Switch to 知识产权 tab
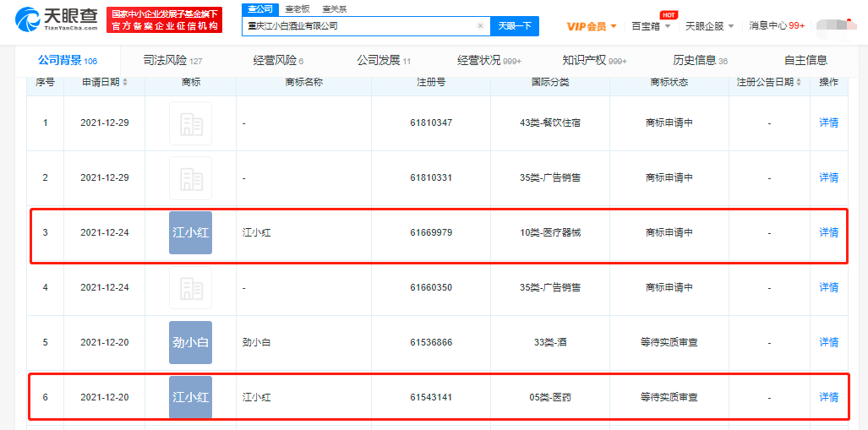This screenshot has width=868, height=430. [x=594, y=60]
